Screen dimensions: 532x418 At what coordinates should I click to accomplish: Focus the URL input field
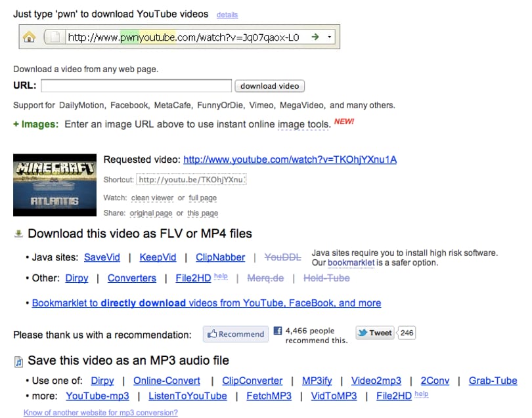pos(136,86)
